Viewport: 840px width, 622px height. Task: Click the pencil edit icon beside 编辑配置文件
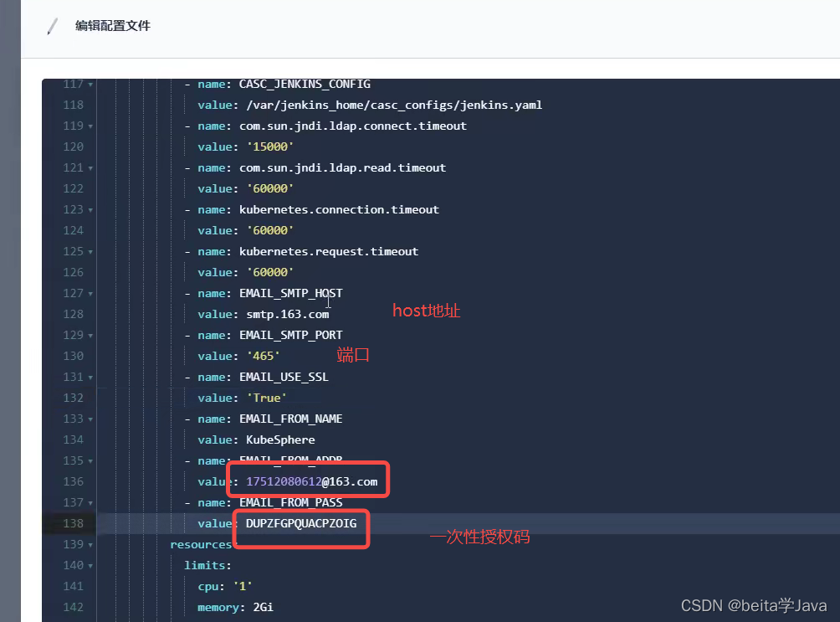(53, 26)
